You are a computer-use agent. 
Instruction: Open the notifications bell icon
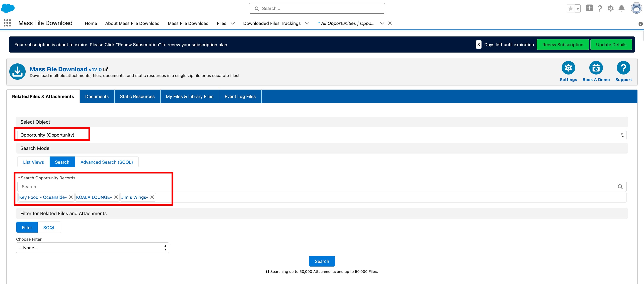(x=621, y=8)
